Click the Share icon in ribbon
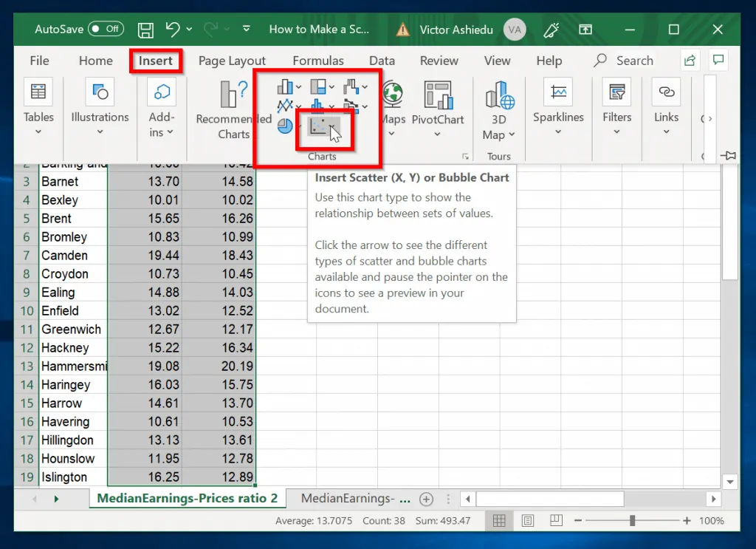Image resolution: width=756 pixels, height=549 pixels. [x=690, y=61]
